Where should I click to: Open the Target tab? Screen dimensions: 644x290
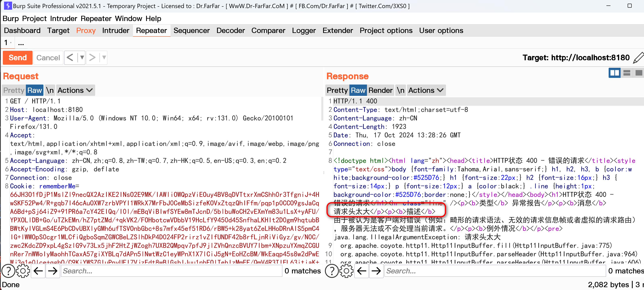(x=58, y=31)
